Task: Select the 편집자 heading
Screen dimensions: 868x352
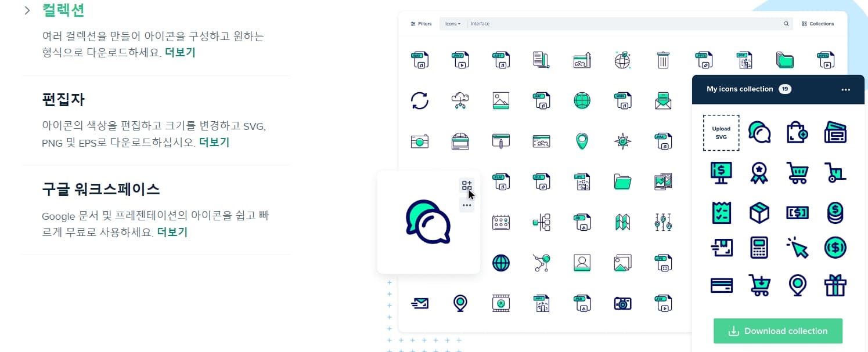Action: click(x=63, y=100)
